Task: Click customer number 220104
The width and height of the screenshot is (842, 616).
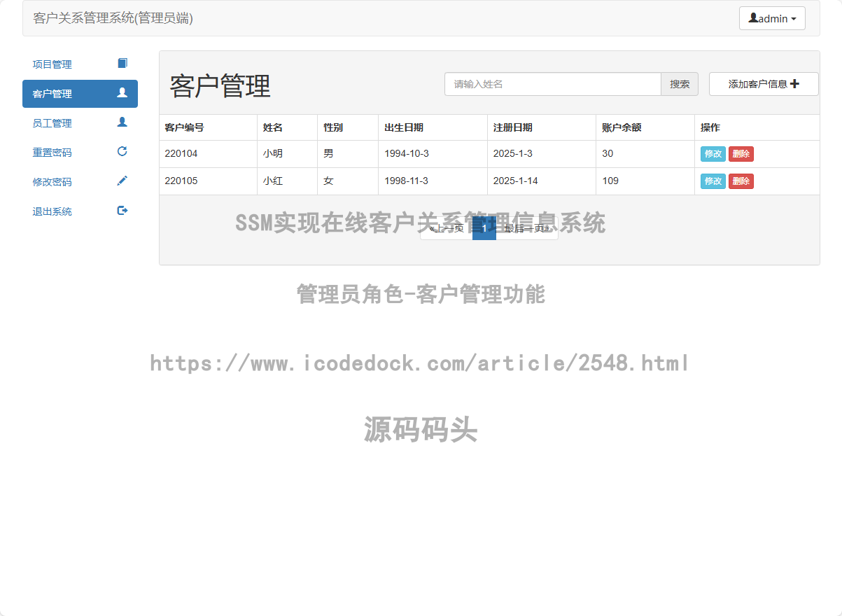Action: 181,153
